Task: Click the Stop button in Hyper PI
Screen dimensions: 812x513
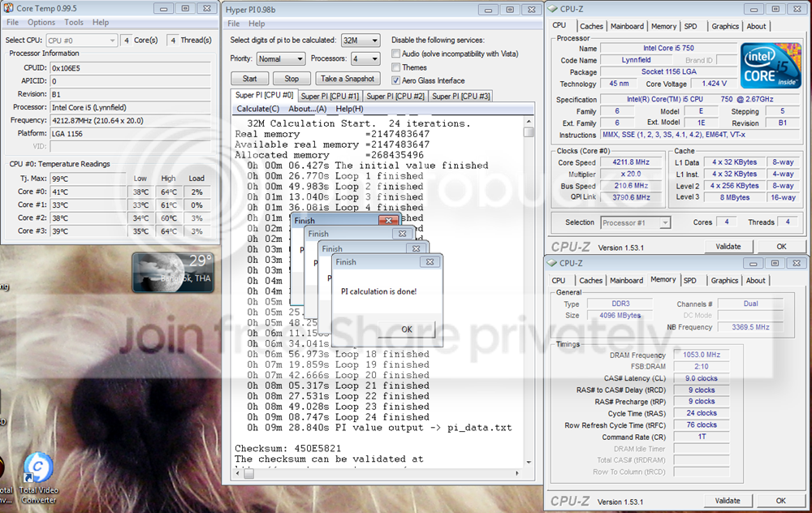Action: point(292,79)
